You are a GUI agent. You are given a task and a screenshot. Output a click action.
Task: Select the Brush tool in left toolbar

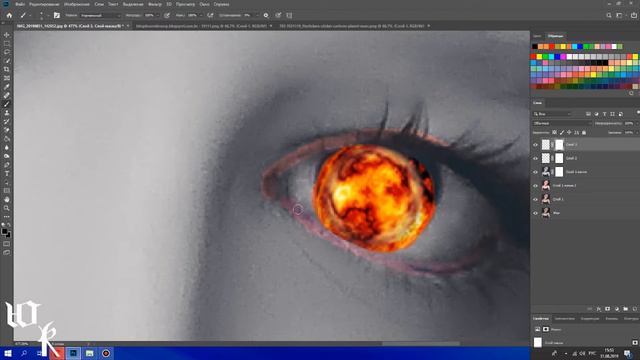coord(7,104)
